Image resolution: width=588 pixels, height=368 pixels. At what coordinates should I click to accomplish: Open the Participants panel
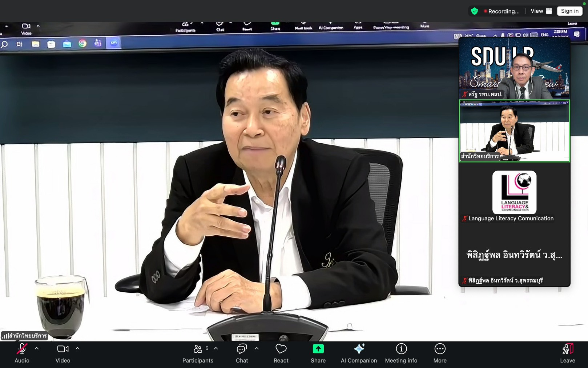198,353
